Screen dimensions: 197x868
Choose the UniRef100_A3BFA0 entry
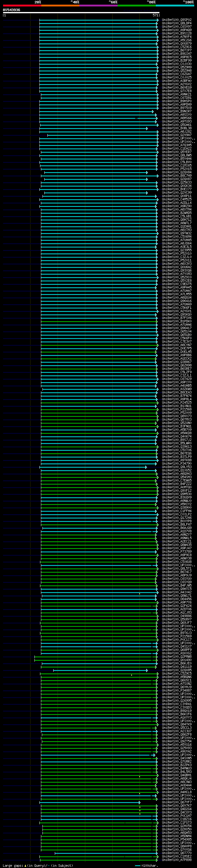click(176, 81)
